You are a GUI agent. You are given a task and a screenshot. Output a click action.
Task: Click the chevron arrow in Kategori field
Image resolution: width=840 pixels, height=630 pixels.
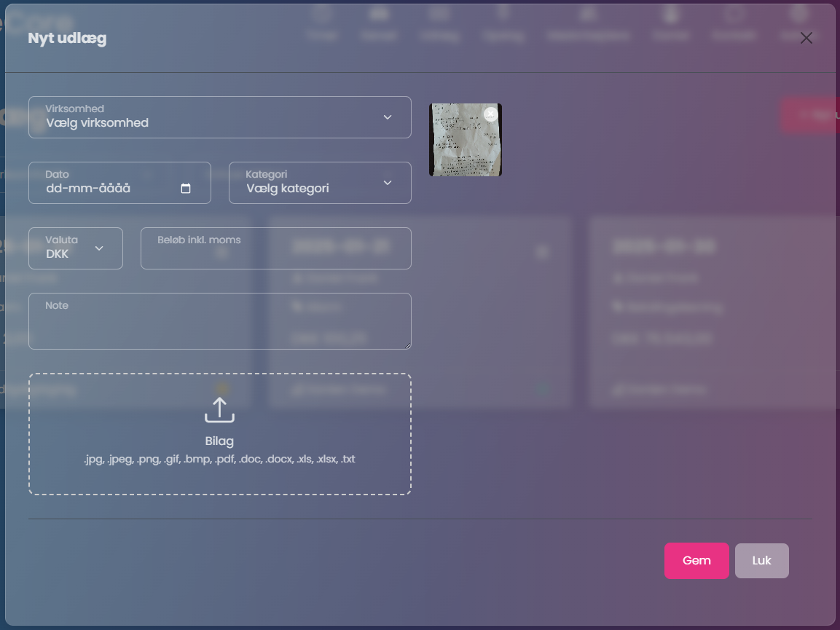click(x=388, y=183)
